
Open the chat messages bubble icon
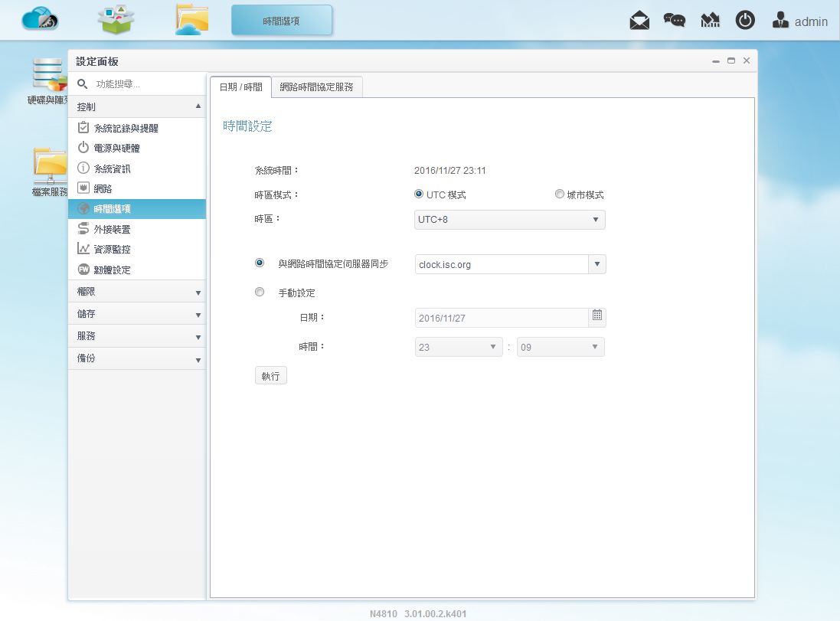(675, 21)
